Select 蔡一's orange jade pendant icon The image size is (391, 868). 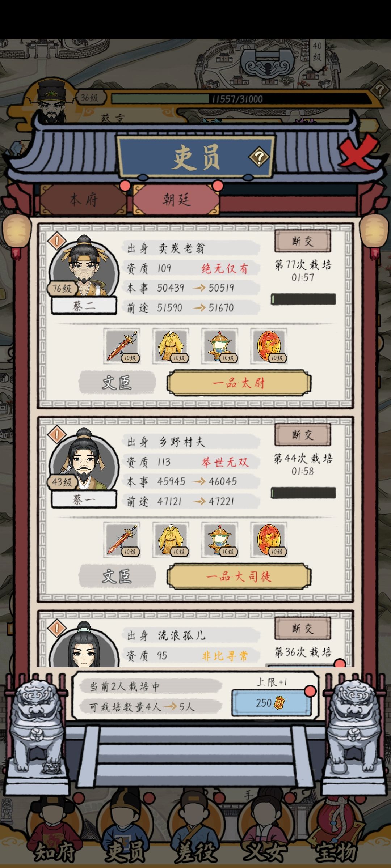point(269,539)
